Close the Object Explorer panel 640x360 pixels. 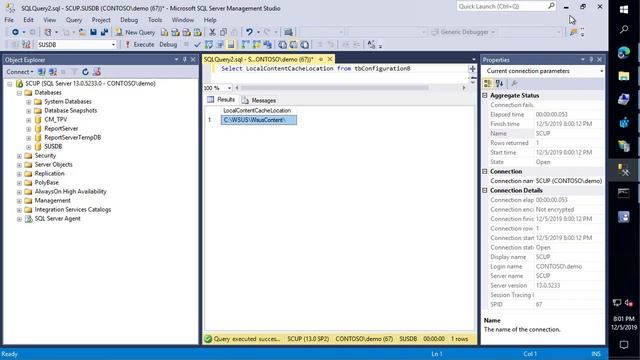[193, 60]
